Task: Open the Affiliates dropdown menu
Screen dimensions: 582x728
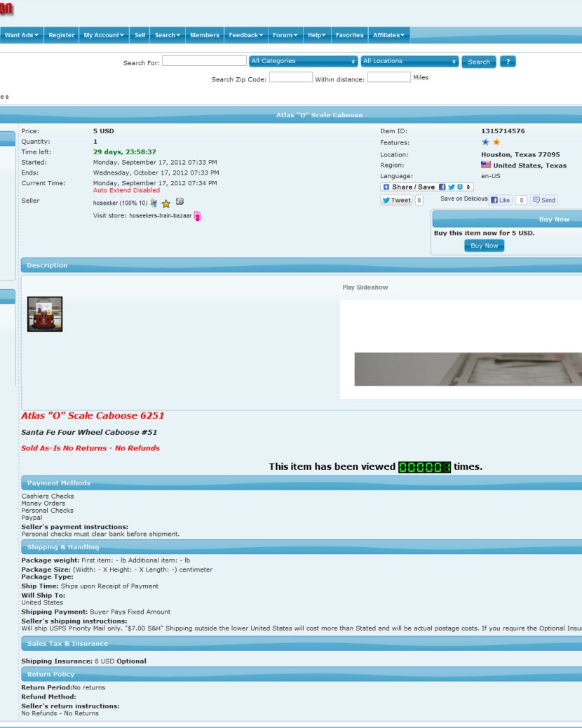Action: click(x=388, y=35)
